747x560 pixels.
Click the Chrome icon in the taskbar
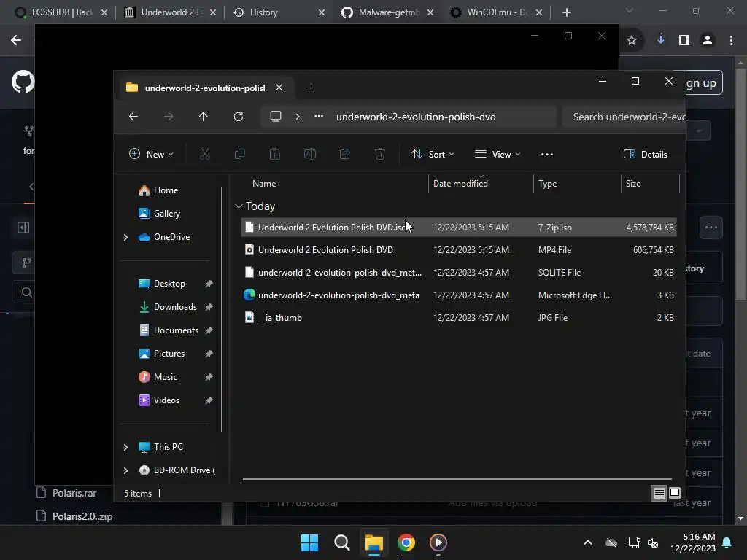tap(406, 542)
